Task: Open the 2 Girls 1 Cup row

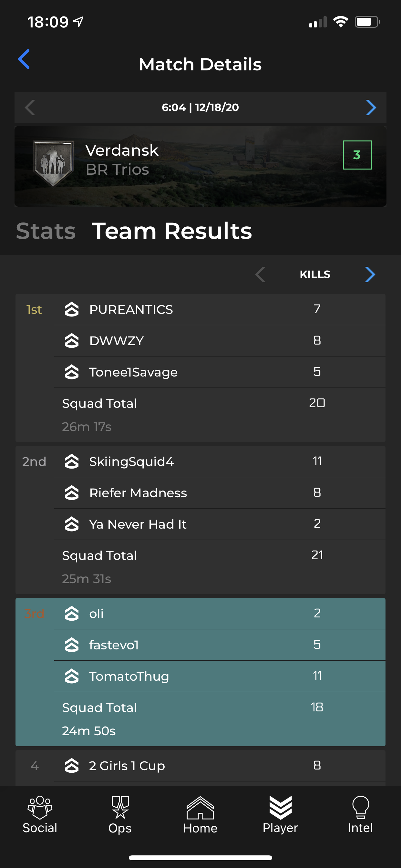Action: tap(220, 766)
